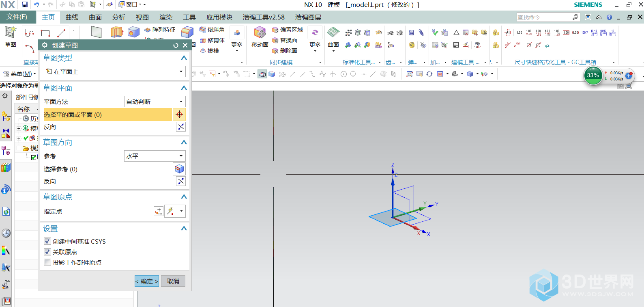Toggle 创建中间基准 CSYS checkbox
The height and width of the screenshot is (307, 644).
pos(47,241)
